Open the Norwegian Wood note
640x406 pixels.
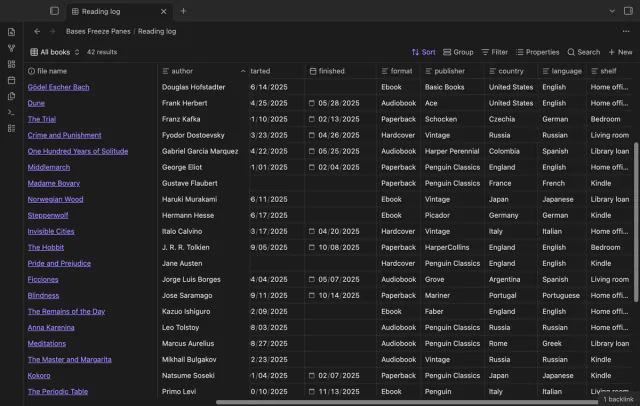pos(56,199)
